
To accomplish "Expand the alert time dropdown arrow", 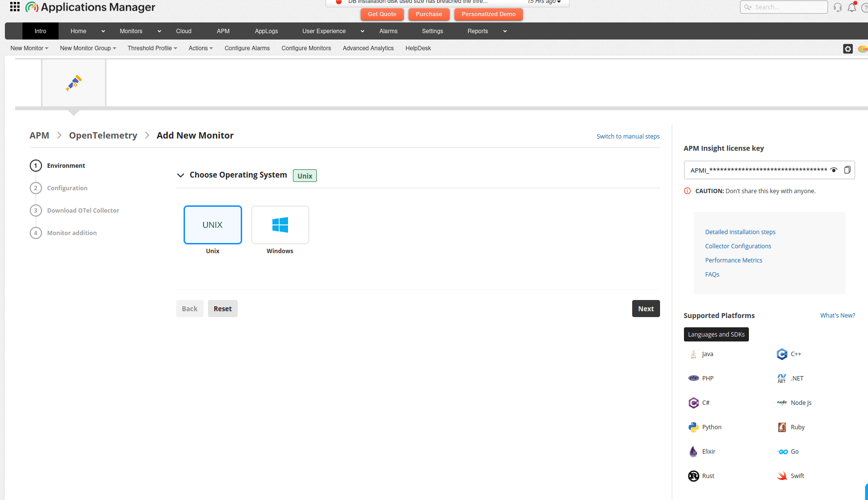I will pyautogui.click(x=559, y=2).
